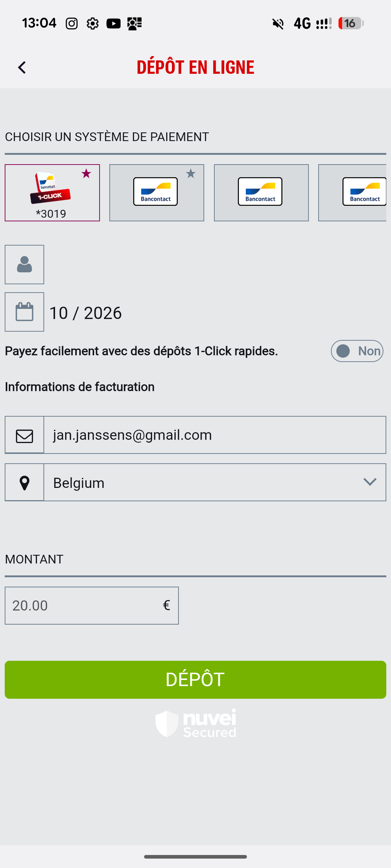Choose the third Bancontact payment option
This screenshot has width=391, height=868.
pos(261,193)
